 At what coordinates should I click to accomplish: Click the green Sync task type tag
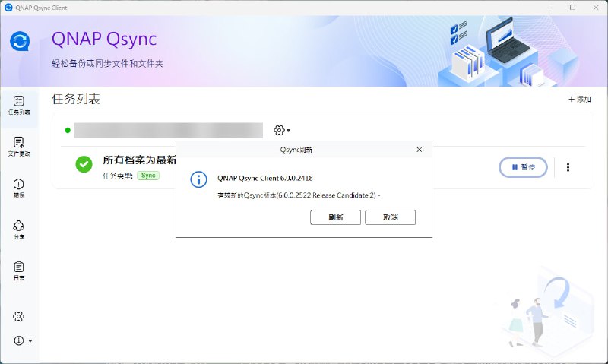coord(148,176)
